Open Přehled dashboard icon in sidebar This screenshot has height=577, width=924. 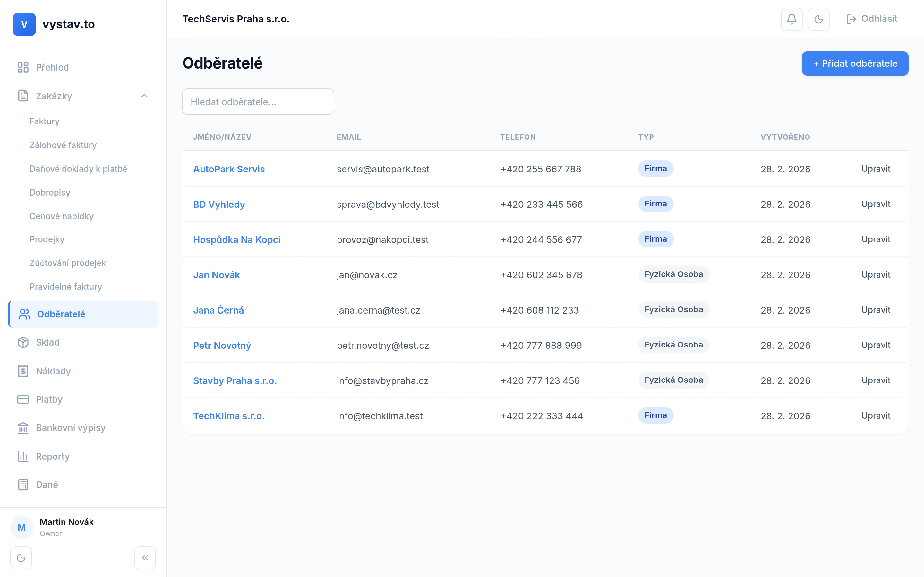coord(23,67)
